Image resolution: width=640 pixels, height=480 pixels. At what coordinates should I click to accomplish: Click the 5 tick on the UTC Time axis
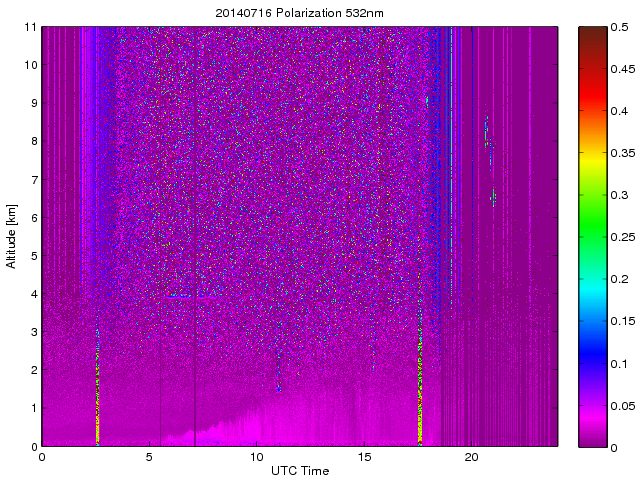click(149, 457)
